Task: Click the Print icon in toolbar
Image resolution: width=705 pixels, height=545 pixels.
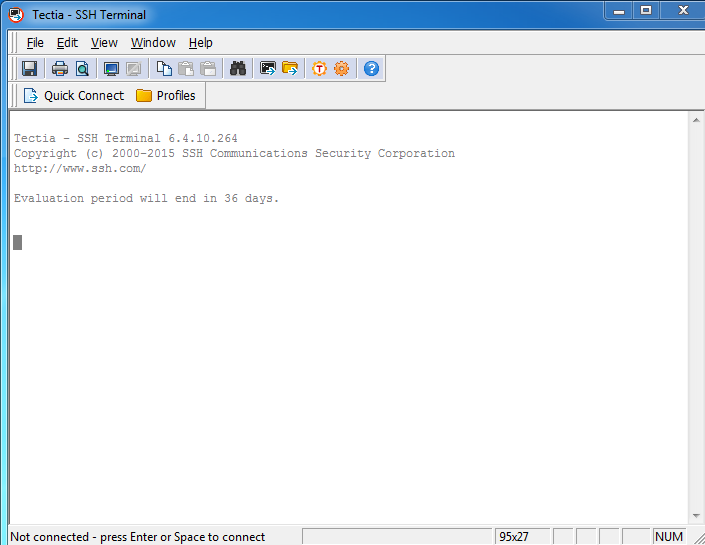Action: 60,69
